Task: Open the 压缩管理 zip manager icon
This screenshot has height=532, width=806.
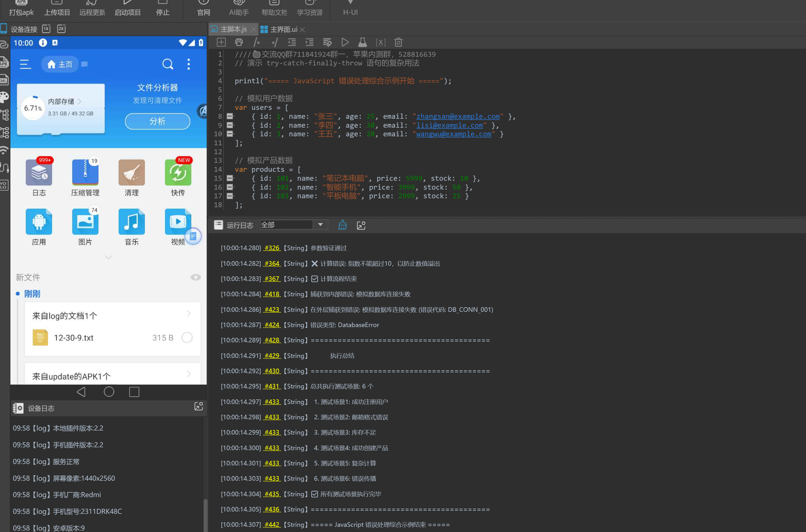Action: tap(85, 172)
